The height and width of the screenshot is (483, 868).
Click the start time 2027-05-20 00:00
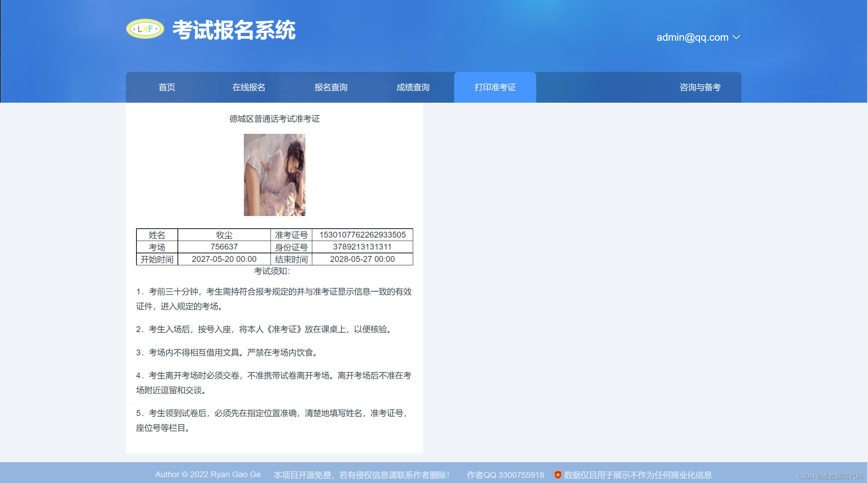tap(224, 259)
